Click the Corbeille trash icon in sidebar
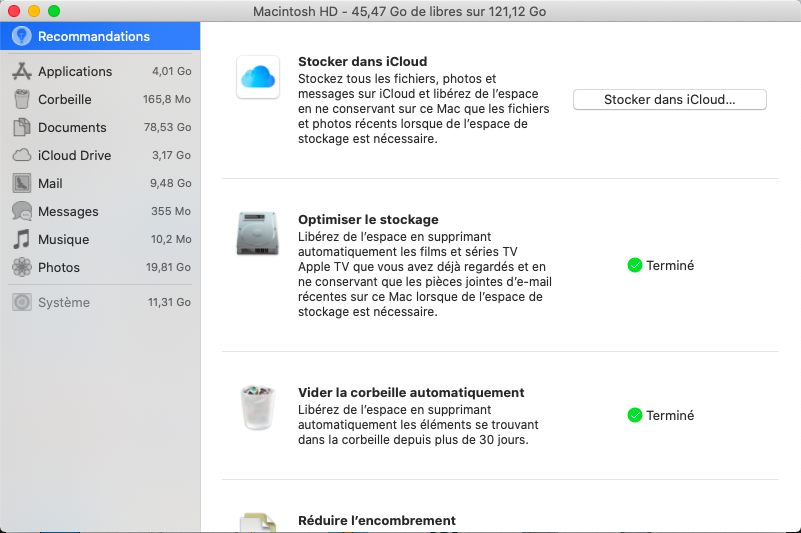 (21, 99)
